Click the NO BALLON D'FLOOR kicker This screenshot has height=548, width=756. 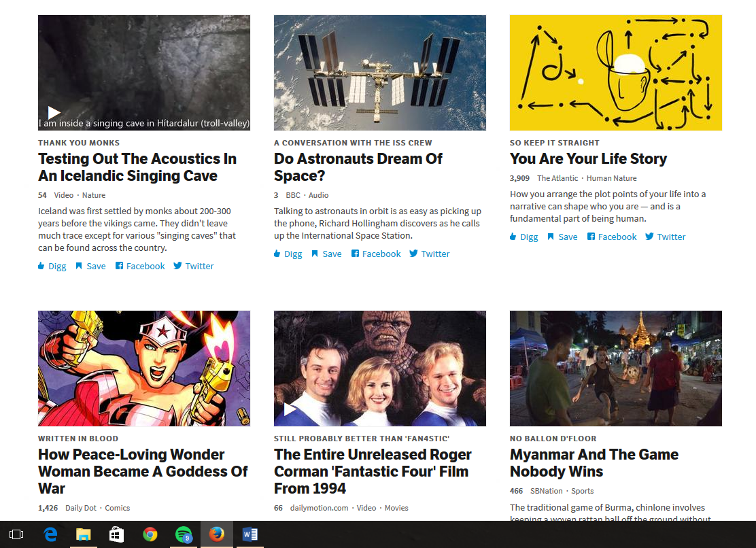pos(553,439)
